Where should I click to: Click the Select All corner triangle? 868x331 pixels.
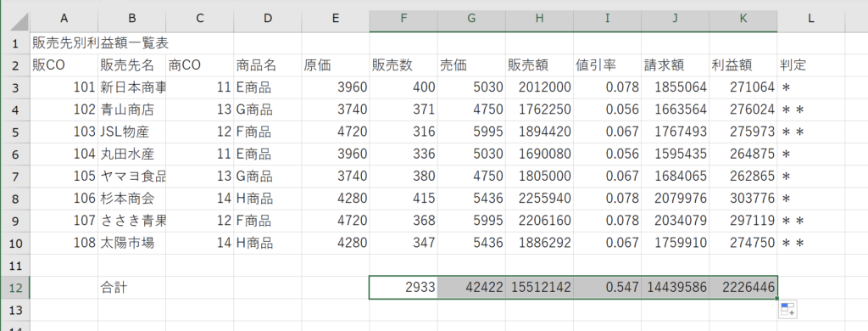19,20
